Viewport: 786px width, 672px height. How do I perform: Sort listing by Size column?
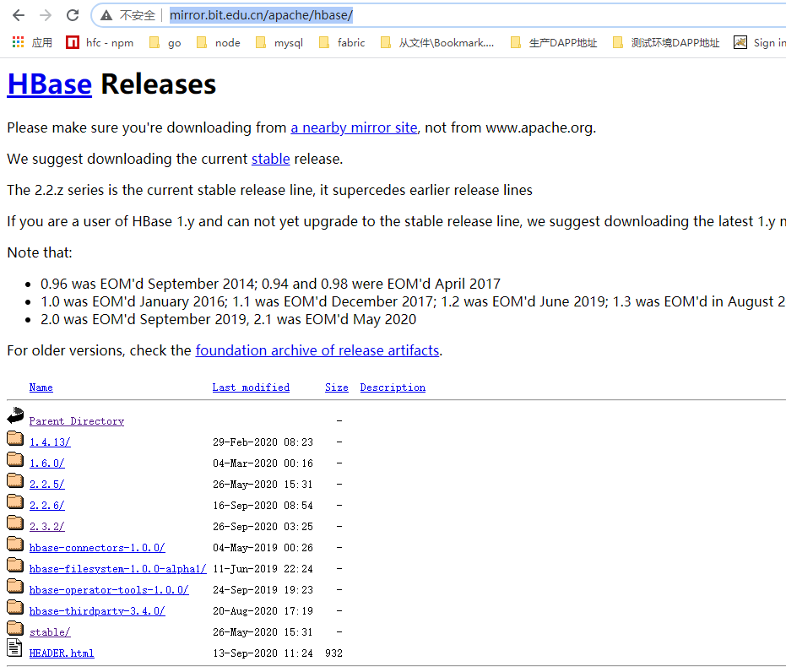[x=336, y=387]
